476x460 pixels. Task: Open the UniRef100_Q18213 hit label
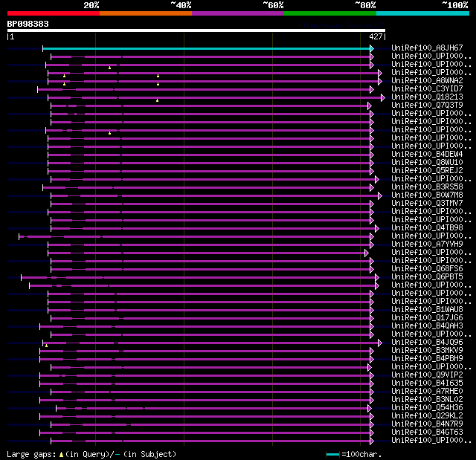click(427, 97)
